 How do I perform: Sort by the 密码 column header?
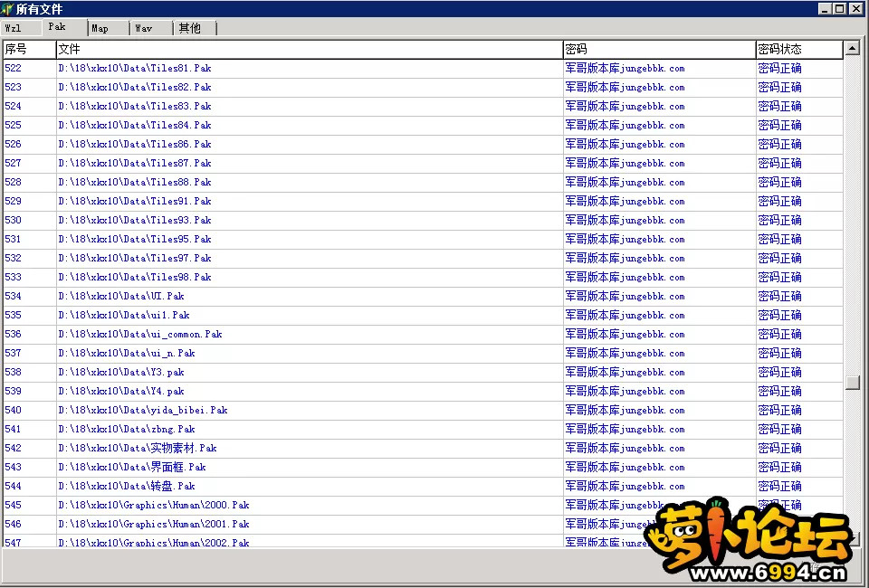click(660, 49)
